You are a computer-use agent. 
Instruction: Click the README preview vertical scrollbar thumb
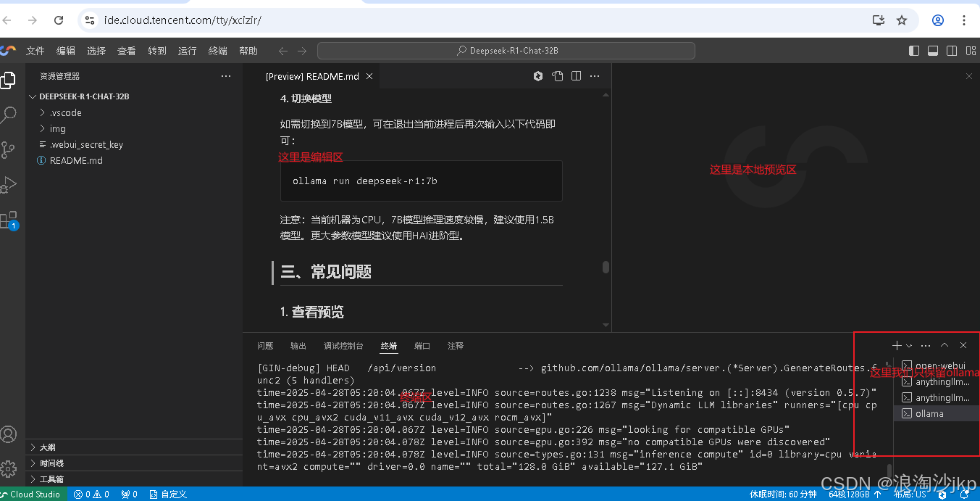click(606, 267)
